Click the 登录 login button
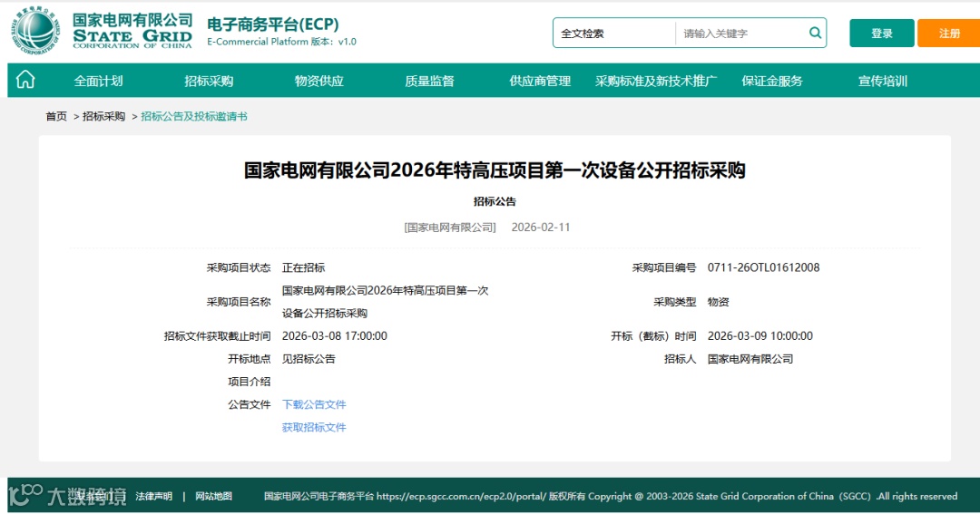Viewport: 980px width, 514px height. point(882,34)
